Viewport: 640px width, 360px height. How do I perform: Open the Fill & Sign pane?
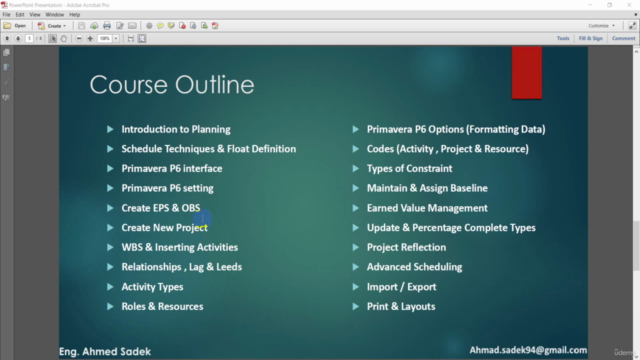pyautogui.click(x=591, y=38)
